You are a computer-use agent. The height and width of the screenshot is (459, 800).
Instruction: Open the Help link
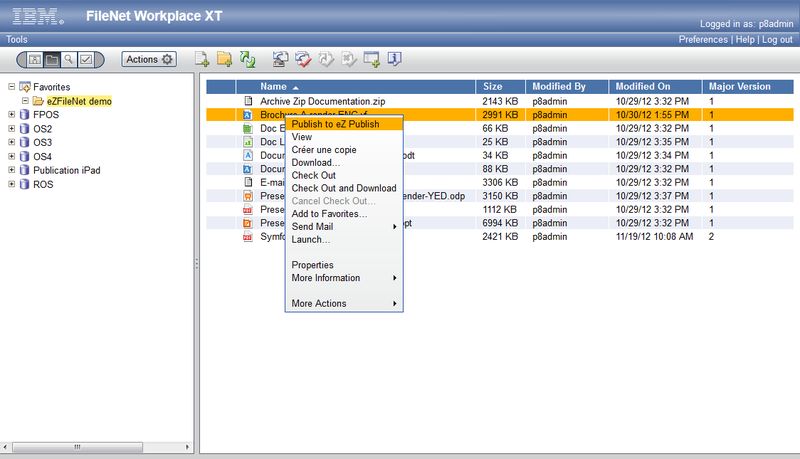pos(745,39)
